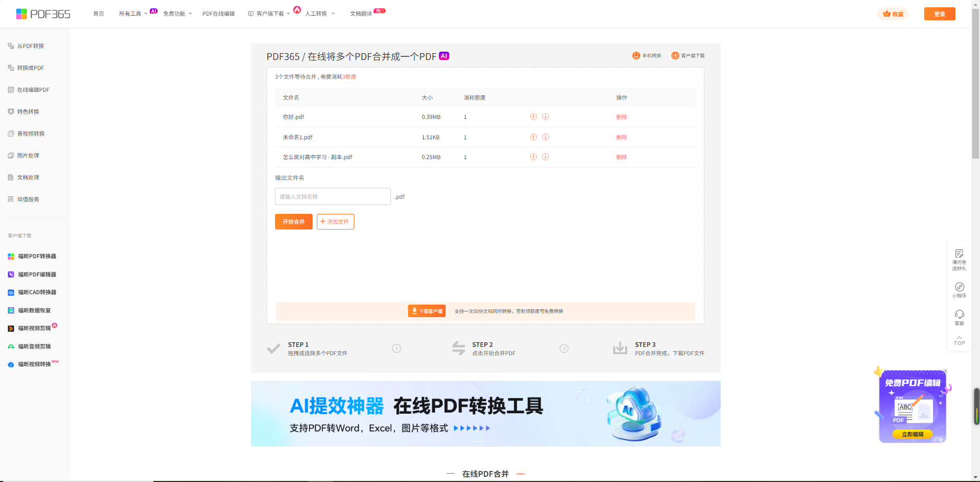The image size is (980, 482).
Task: Click the 开始合并 button
Action: [x=293, y=222]
